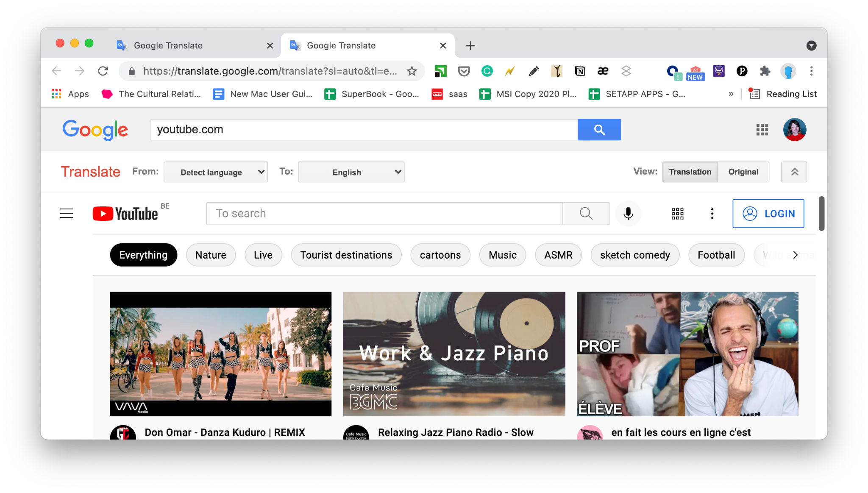Filter by the cartoons chip
Viewport: 868px width, 493px height.
(440, 255)
